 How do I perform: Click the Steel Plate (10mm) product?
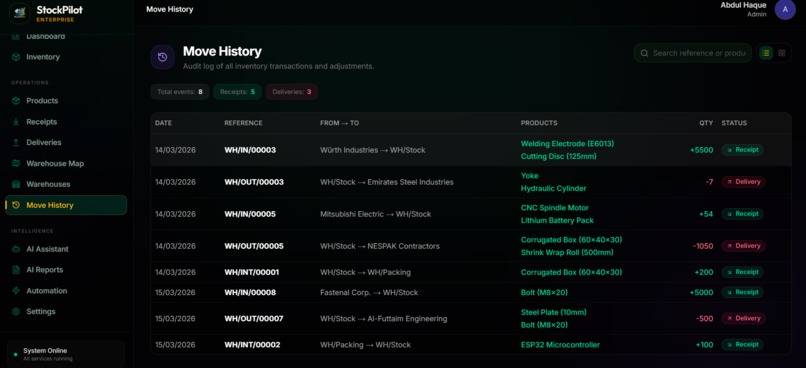[x=554, y=312]
